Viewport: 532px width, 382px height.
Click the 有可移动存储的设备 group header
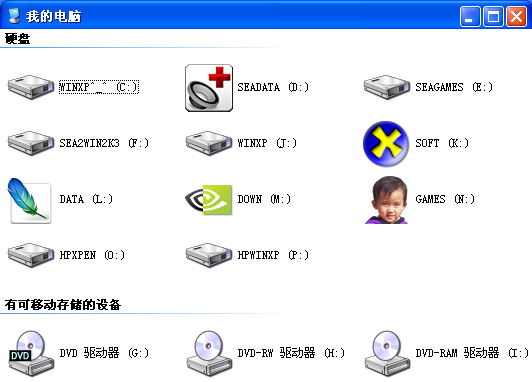point(63,305)
